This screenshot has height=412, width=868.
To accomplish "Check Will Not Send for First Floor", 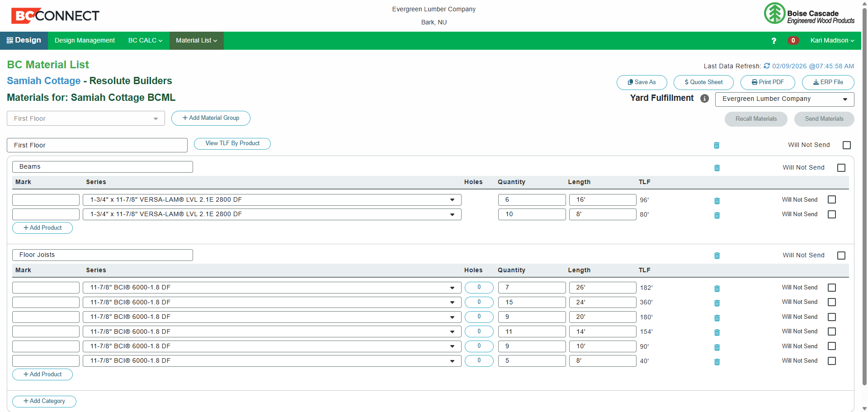I will [x=847, y=145].
